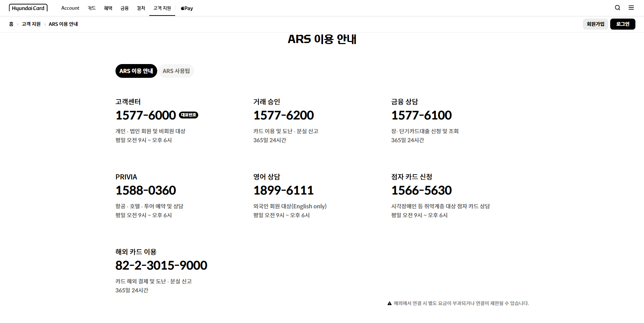Click the PRIVIA number 1588-0360
Viewport: 644px width, 323px height.
(145, 190)
